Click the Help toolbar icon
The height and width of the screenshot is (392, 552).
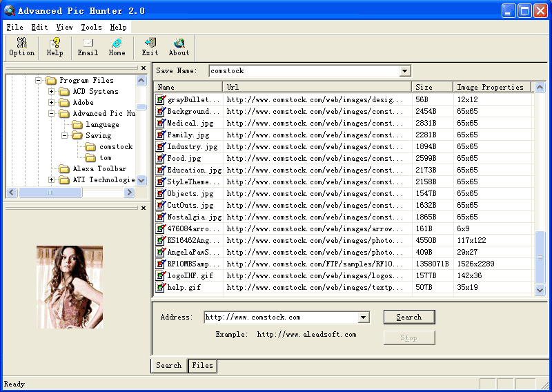coord(55,47)
